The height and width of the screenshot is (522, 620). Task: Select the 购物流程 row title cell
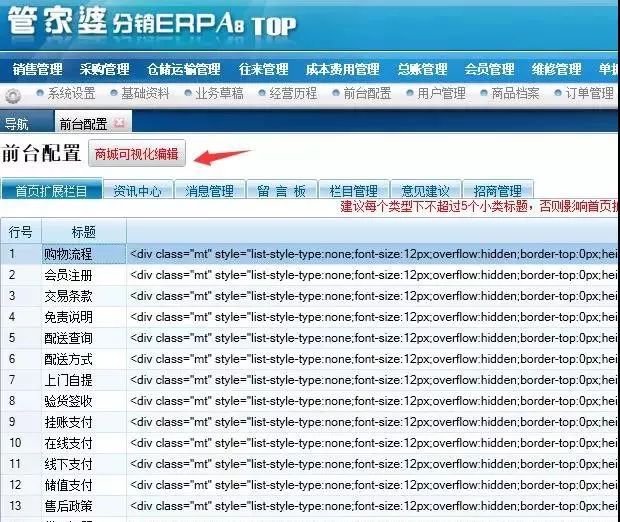[83, 254]
